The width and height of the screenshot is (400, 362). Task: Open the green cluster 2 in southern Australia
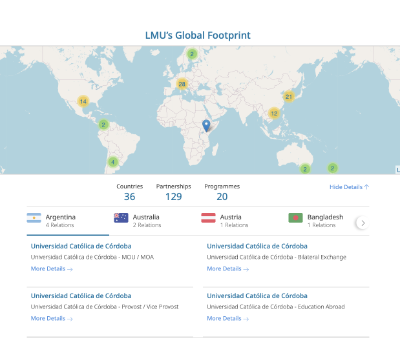point(305,168)
